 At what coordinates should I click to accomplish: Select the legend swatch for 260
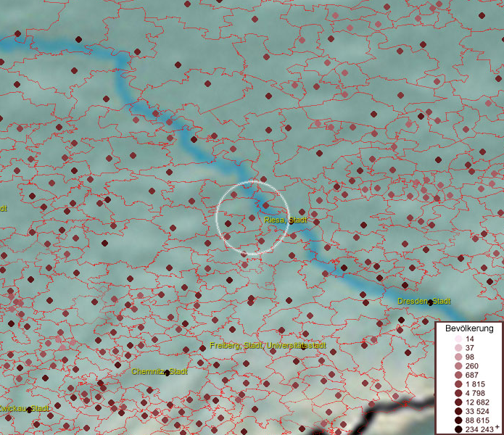click(458, 366)
